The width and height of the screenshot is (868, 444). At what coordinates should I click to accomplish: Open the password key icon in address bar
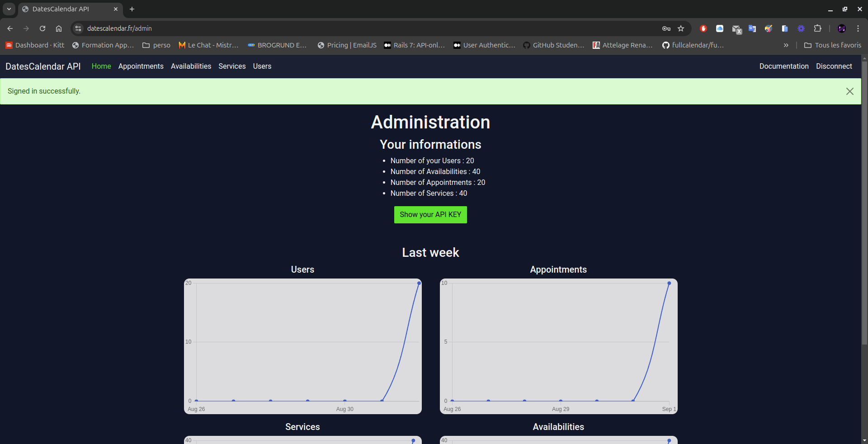[x=666, y=28]
